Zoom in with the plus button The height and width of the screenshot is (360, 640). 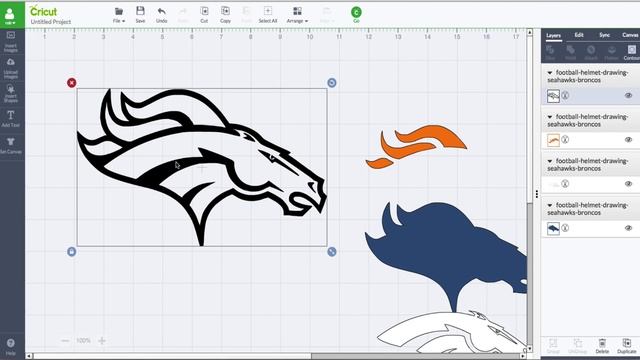(102, 340)
